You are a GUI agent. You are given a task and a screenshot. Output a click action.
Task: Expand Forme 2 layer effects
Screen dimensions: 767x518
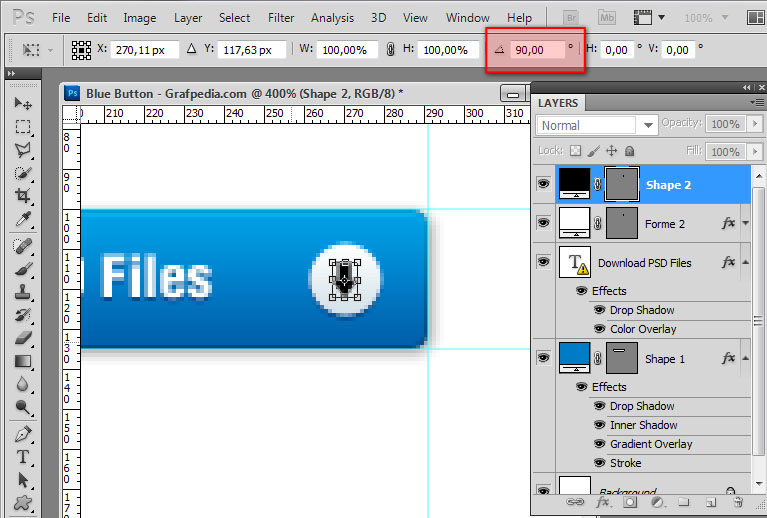pyautogui.click(x=745, y=224)
